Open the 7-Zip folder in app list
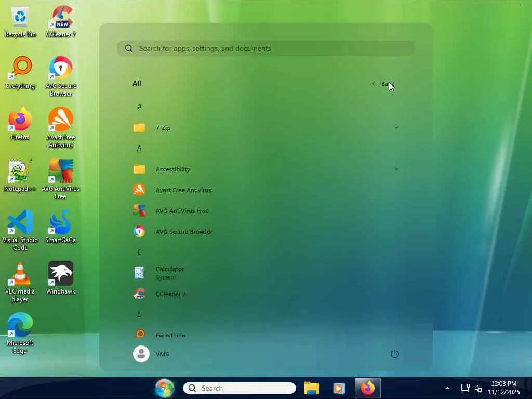The height and width of the screenshot is (399, 532). click(x=265, y=128)
